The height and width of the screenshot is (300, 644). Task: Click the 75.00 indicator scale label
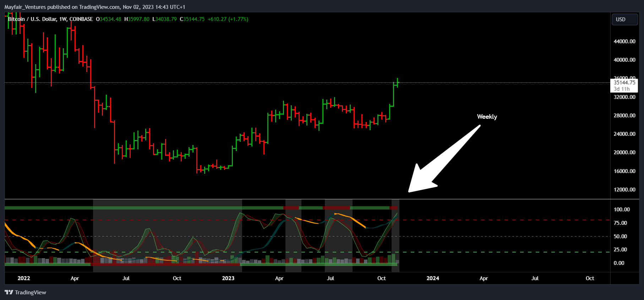click(620, 223)
